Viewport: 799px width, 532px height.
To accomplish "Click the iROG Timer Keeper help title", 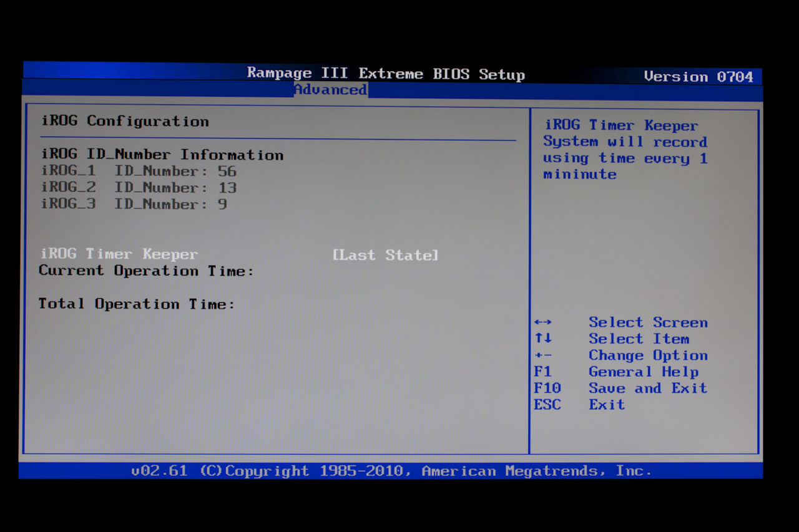I will click(621, 125).
